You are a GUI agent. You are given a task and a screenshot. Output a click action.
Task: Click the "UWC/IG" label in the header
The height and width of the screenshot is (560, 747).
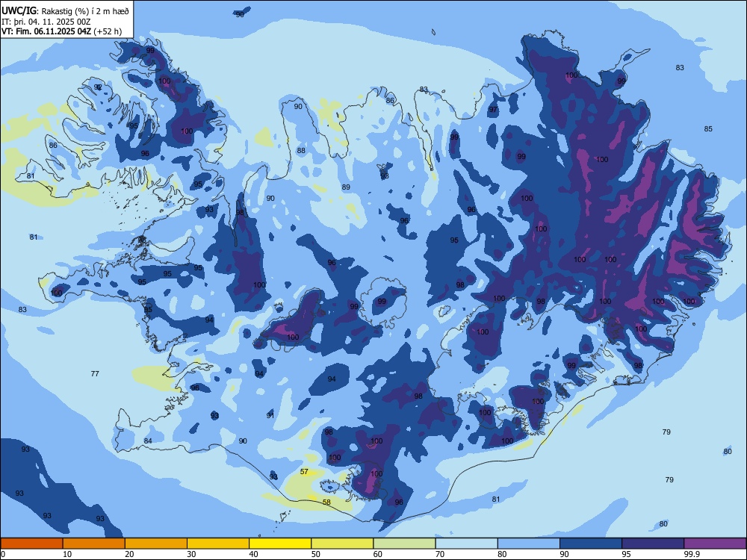tap(19, 10)
